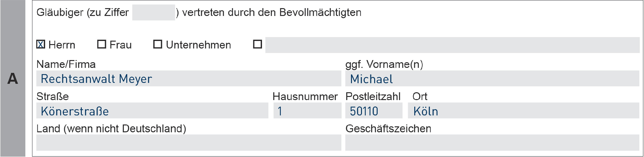644x157 pixels.
Task: Select the Ort field containing Köln
Action: 523,111
